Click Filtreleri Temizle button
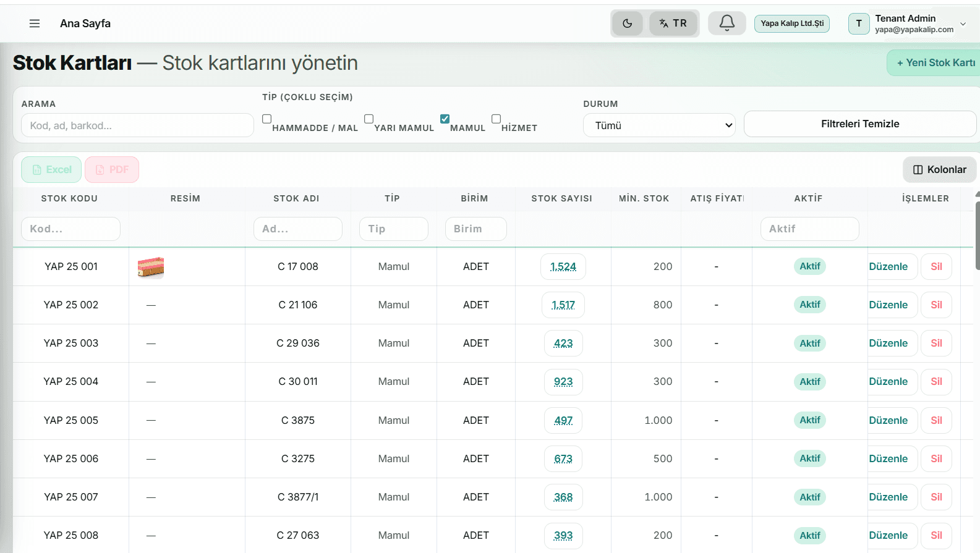 860,124
